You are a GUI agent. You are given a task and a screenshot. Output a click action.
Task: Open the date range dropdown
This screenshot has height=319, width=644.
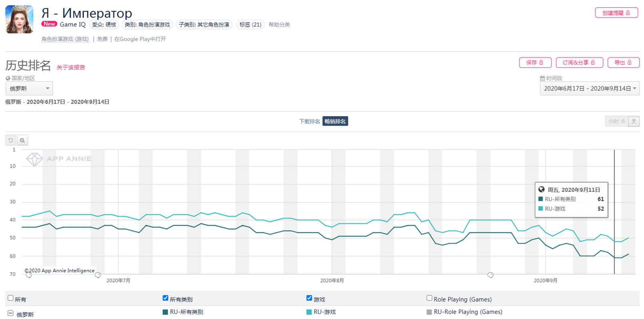[589, 88]
